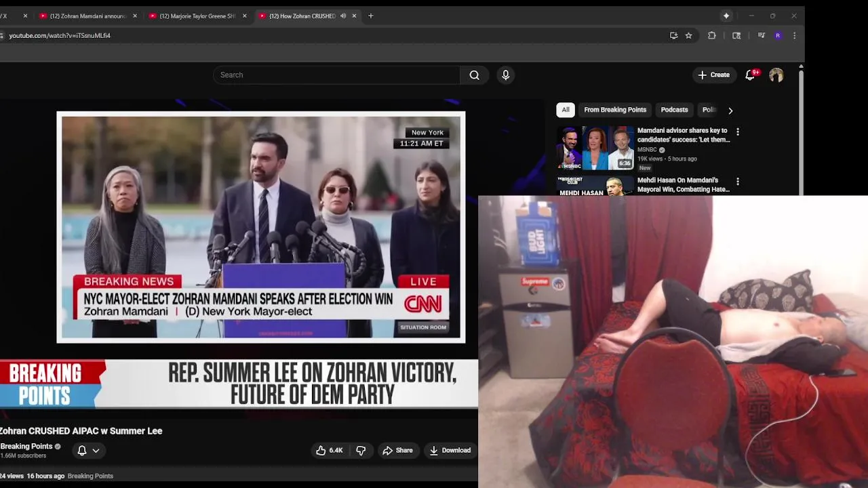The image size is (868, 488).
Task: Share the Breaking Points video
Action: [x=397, y=450]
